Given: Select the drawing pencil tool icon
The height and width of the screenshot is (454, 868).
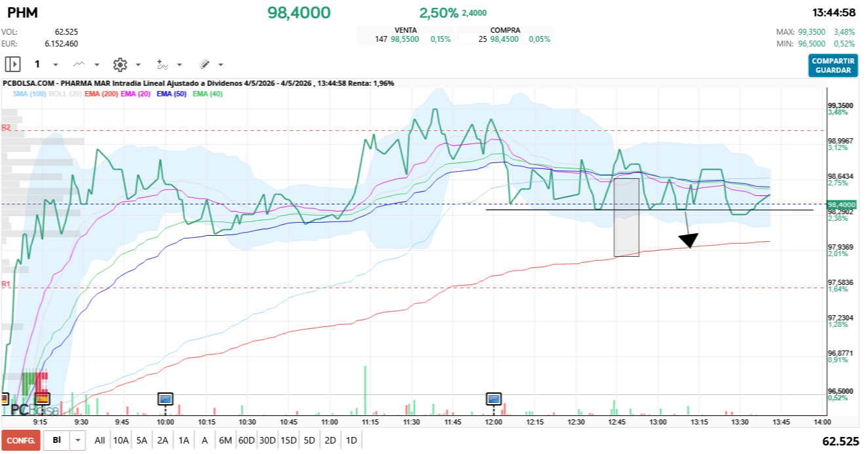Looking at the screenshot, I should click(x=204, y=64).
